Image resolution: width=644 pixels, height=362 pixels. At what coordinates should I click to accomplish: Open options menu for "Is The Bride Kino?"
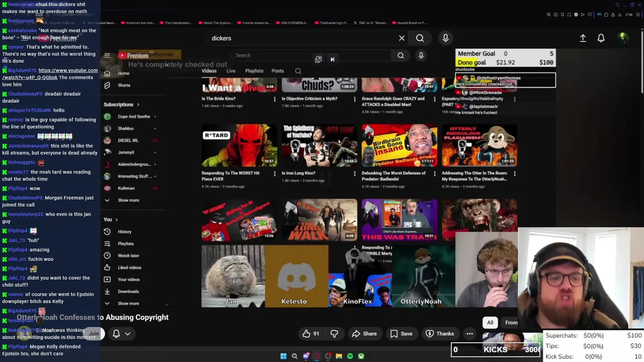pos(274,100)
